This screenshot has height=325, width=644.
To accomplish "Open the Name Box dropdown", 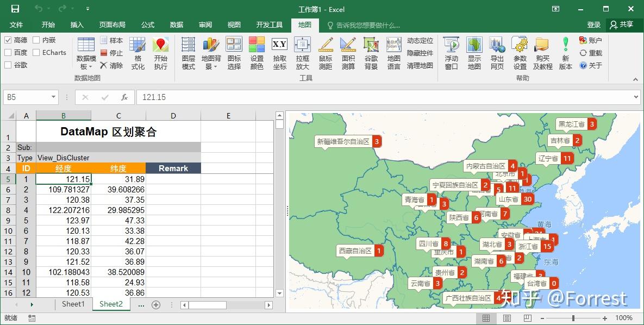I will 52,96.
